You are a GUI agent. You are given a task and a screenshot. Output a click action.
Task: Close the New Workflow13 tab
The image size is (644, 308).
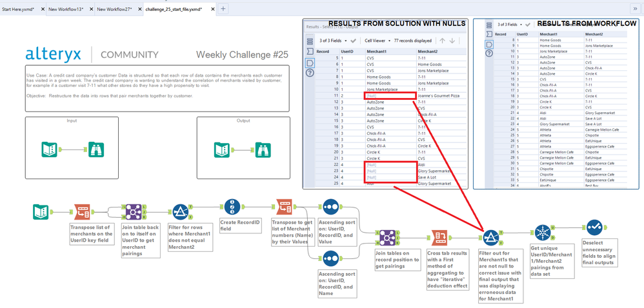click(91, 9)
